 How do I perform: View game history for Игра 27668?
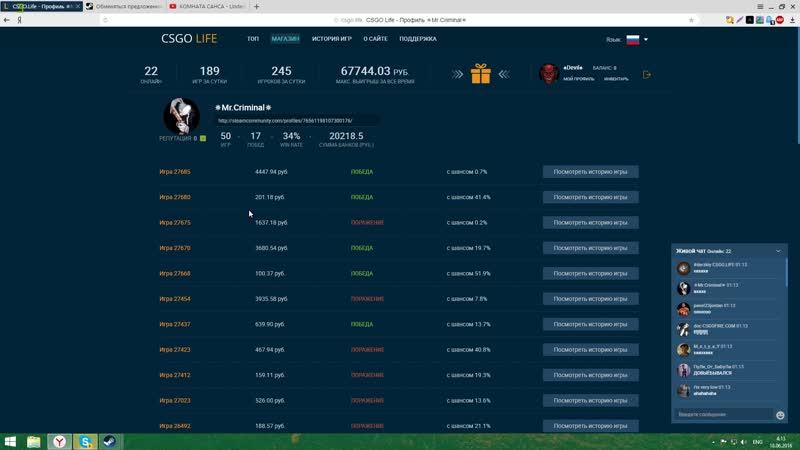click(x=590, y=273)
